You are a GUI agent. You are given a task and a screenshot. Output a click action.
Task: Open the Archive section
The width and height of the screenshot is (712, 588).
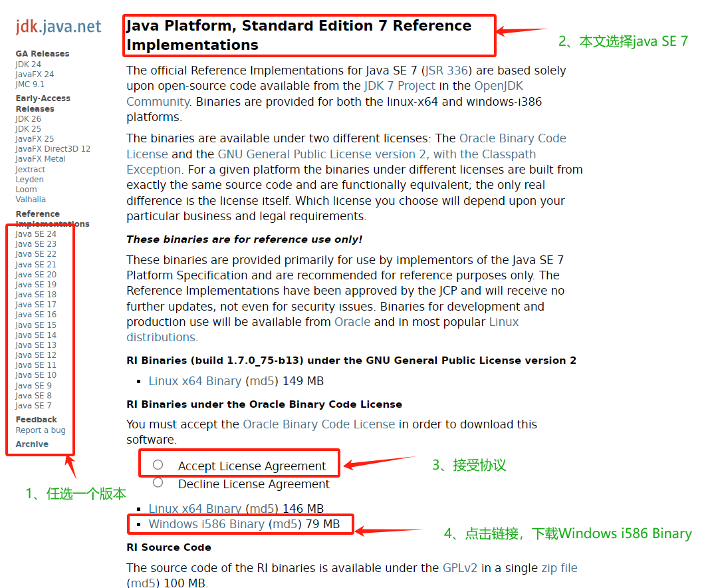(x=31, y=444)
